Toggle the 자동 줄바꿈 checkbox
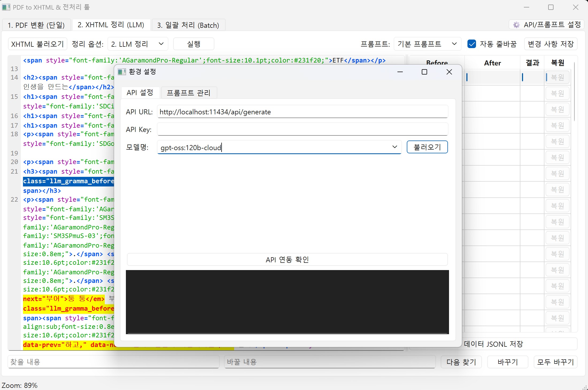 (x=472, y=44)
